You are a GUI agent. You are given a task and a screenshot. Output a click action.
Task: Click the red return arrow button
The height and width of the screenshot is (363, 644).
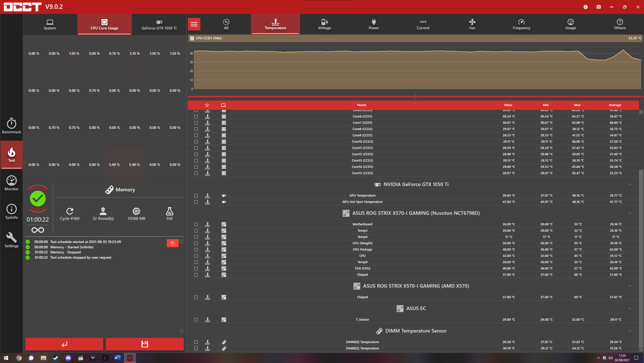coord(64,344)
